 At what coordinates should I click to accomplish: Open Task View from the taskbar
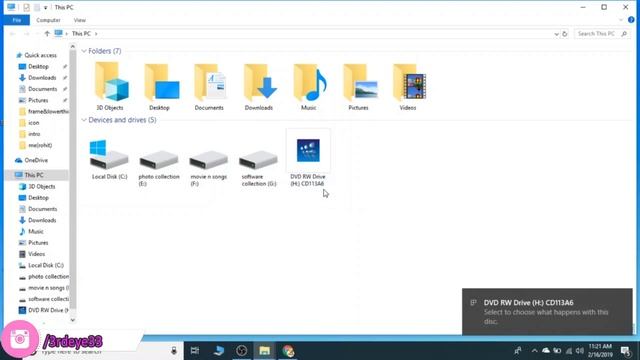195,351
